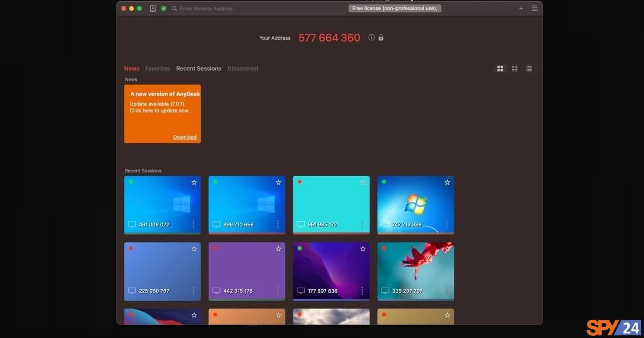This screenshot has height=338, width=644.
Task: Open the Discovered tab
Action: [x=243, y=68]
